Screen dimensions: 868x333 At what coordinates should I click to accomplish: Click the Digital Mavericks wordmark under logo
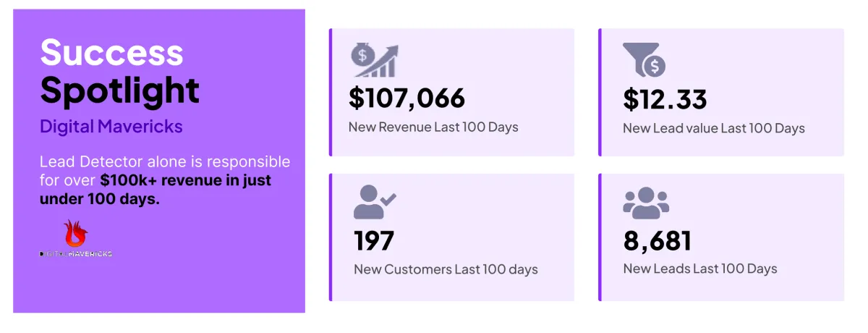pyautogui.click(x=75, y=254)
